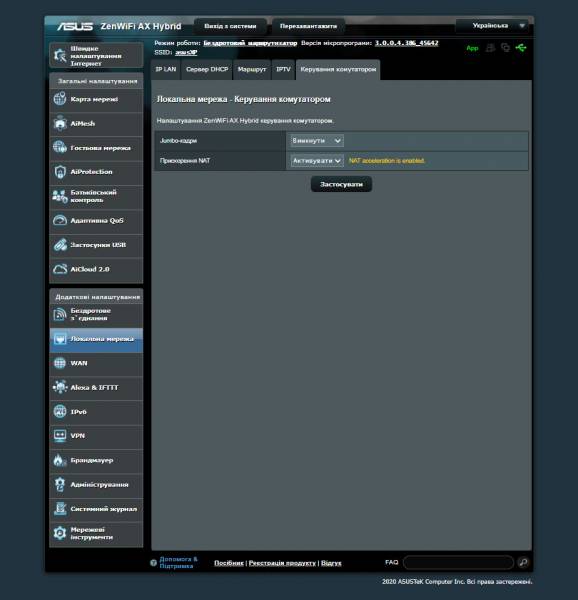
Task: Open the Jumbo frame dropdown
Action: 317,141
